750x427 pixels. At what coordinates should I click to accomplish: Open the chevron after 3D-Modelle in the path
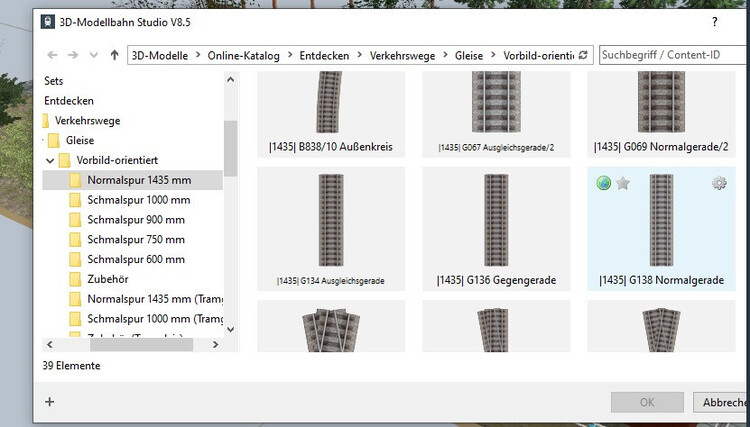tap(198, 55)
